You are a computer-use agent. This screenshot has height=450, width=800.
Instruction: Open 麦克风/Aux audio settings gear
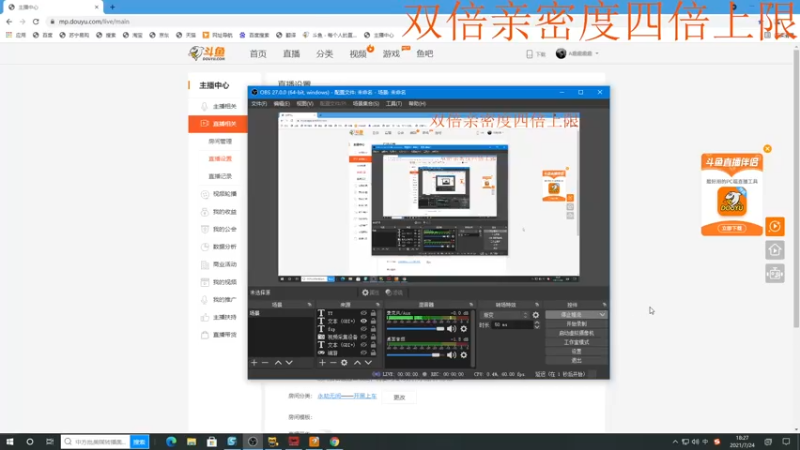tap(464, 329)
